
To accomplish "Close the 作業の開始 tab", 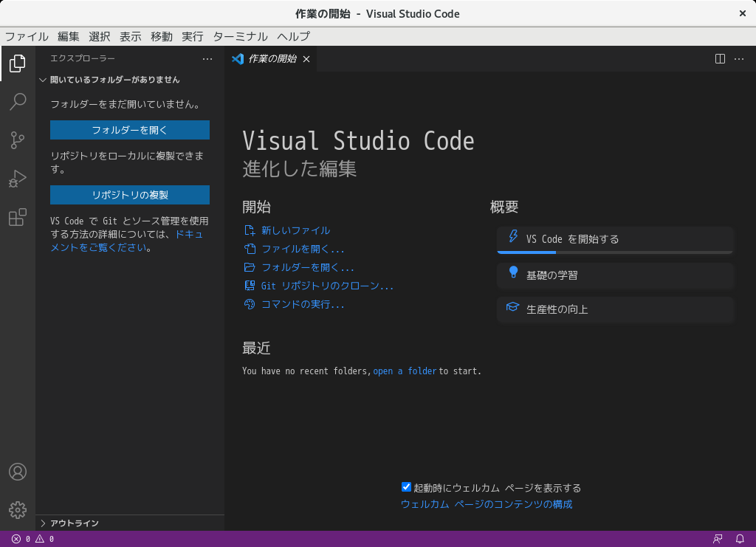I will pyautogui.click(x=306, y=59).
